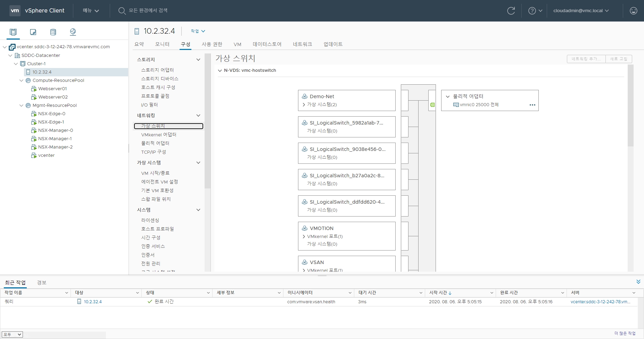Collapse the 가상 시스템 settings section
The height and width of the screenshot is (339, 644).
point(198,163)
